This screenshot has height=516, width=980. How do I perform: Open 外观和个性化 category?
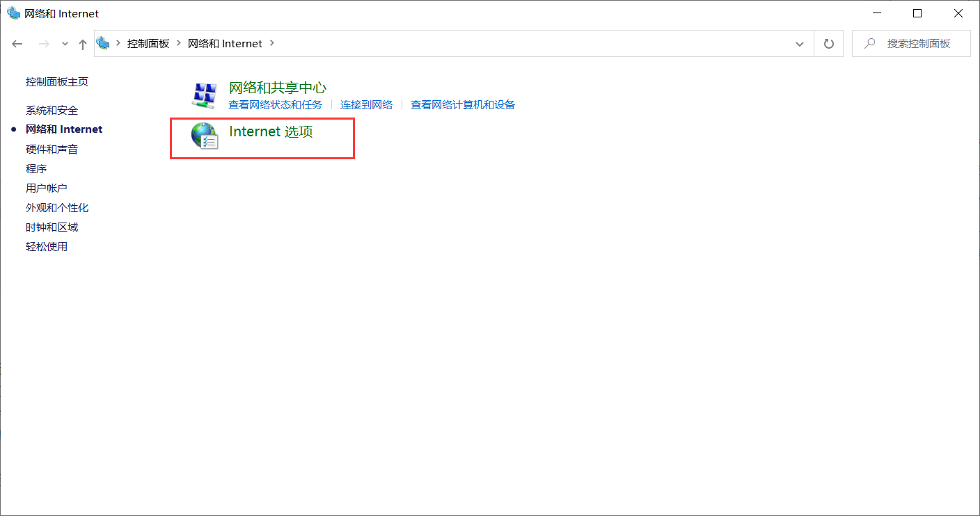[x=57, y=207]
